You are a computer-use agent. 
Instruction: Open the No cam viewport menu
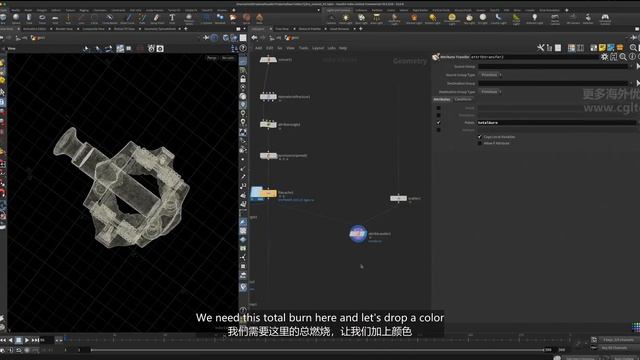[x=228, y=58]
